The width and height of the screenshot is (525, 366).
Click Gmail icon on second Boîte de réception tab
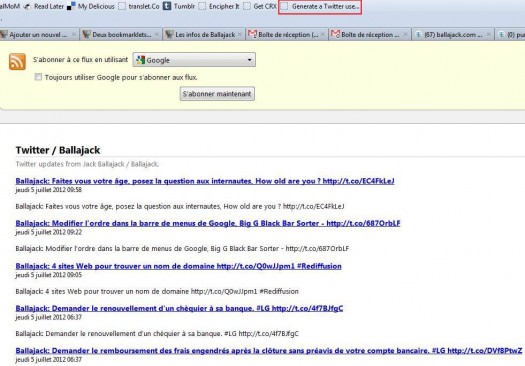click(335, 34)
